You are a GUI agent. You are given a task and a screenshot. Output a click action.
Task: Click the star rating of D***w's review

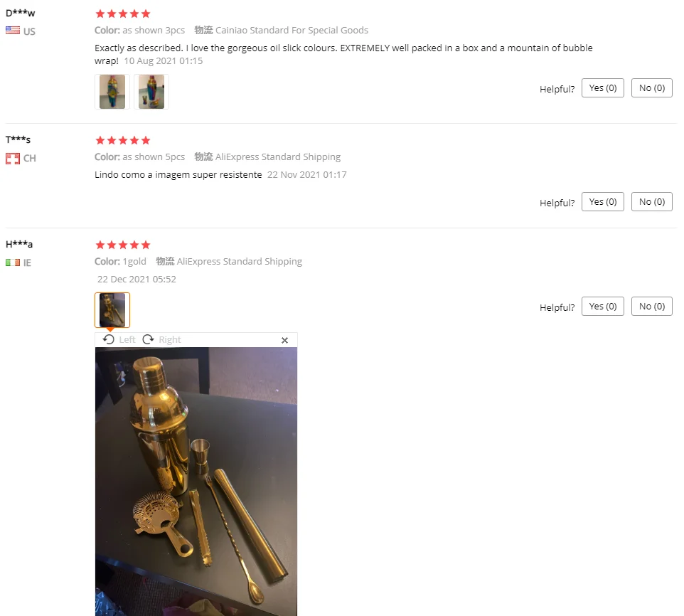(x=123, y=14)
